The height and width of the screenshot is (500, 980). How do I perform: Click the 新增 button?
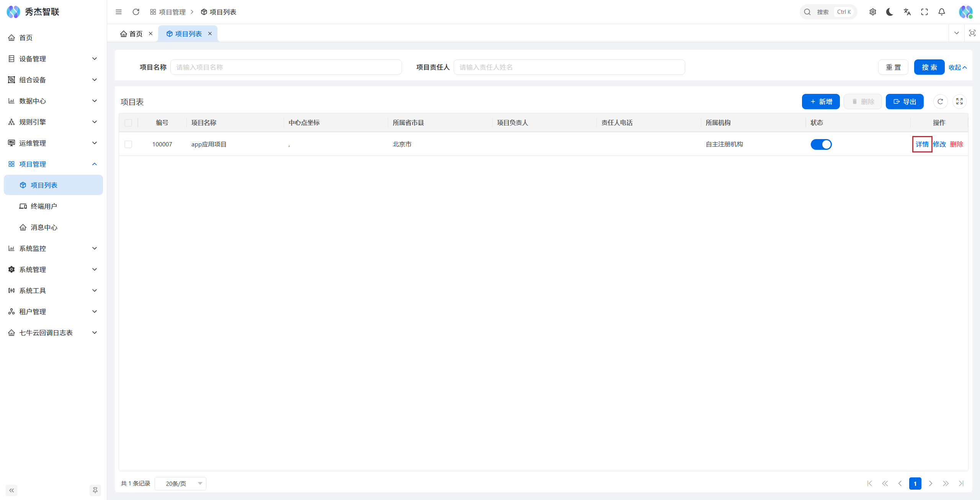click(821, 102)
